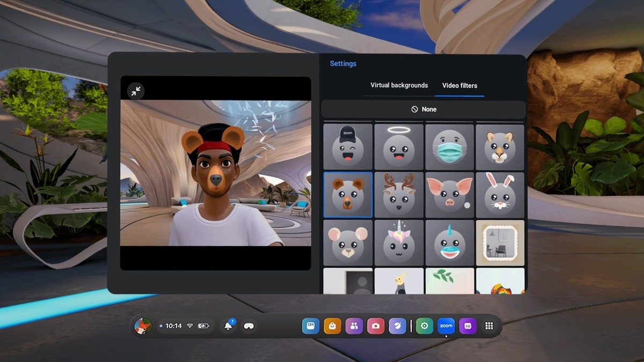644x362 pixels.
Task: Click the Zoom app icon in the dock
Action: point(446,326)
